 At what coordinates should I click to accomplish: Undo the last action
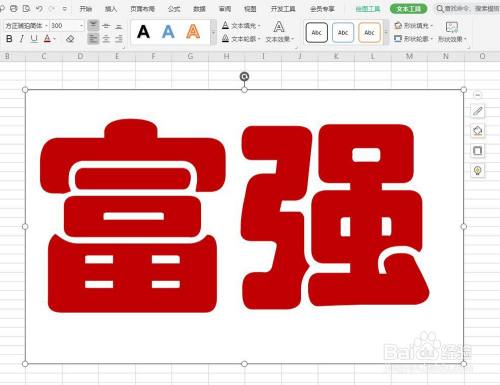[x=39, y=9]
